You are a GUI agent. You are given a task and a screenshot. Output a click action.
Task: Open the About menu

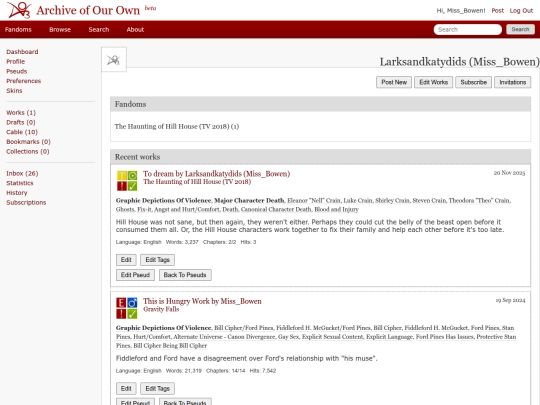tap(135, 30)
